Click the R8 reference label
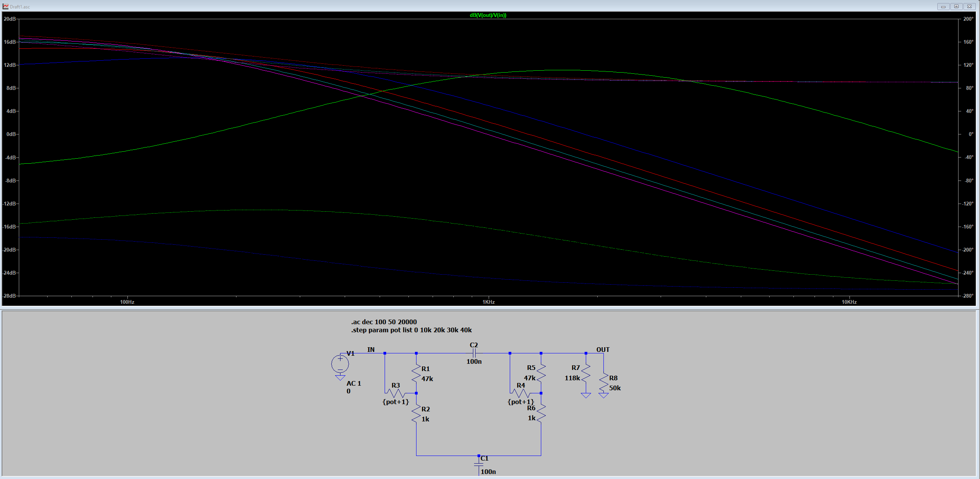This screenshot has height=479, width=980. [613, 378]
